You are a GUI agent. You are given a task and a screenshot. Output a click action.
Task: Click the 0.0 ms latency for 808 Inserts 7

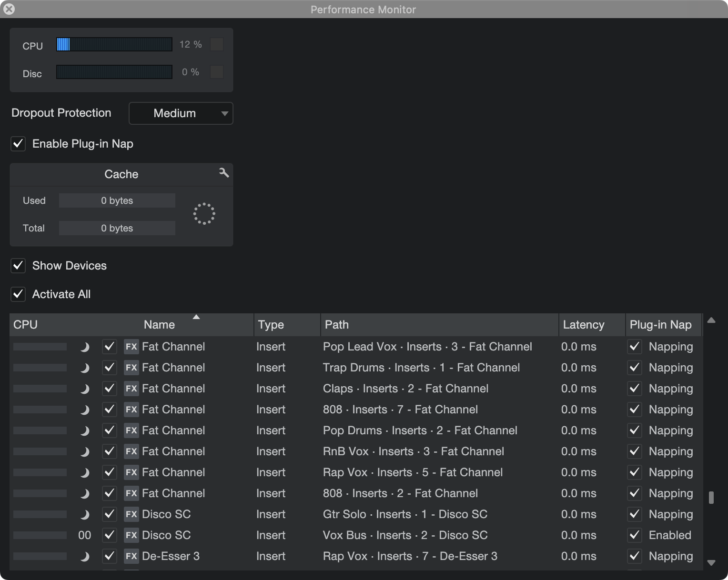(x=579, y=410)
